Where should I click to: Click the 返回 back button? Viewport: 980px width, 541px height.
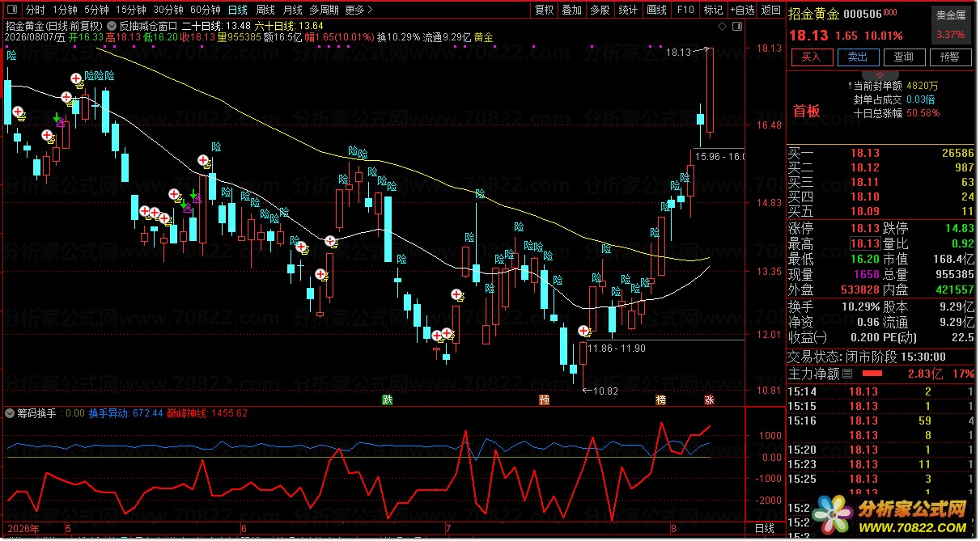[772, 11]
